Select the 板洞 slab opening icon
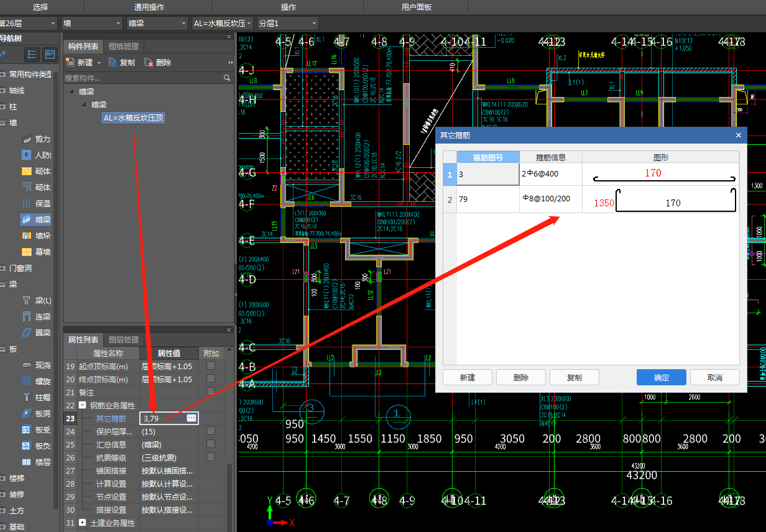This screenshot has height=532, width=766. coord(27,413)
